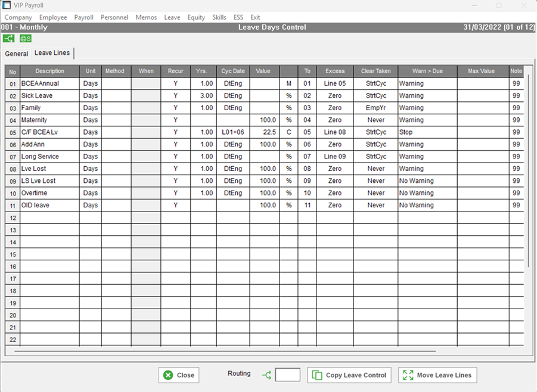Select the Leave Lines tab
The width and height of the screenshot is (537, 392).
point(52,53)
